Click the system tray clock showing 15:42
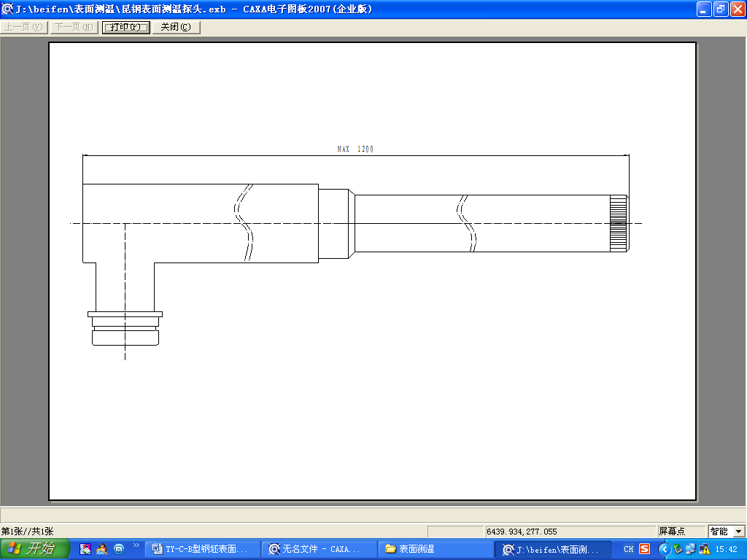 pyautogui.click(x=726, y=549)
